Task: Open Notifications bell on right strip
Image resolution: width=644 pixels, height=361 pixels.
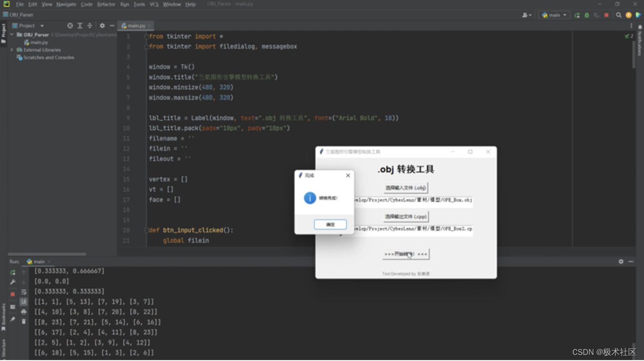Action: [640, 27]
